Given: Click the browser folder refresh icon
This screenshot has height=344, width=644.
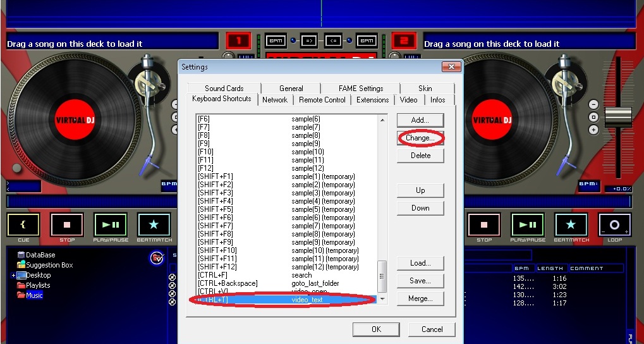Looking at the screenshot, I should (x=157, y=258).
